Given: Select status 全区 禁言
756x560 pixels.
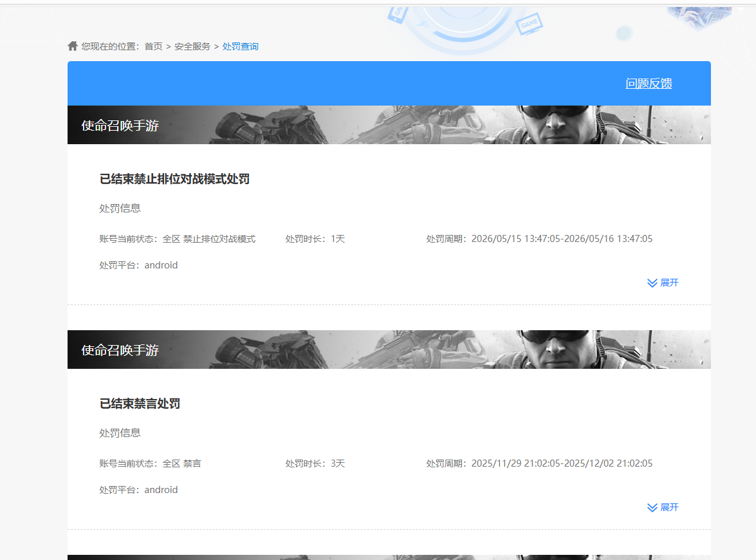Looking at the screenshot, I should coord(182,463).
